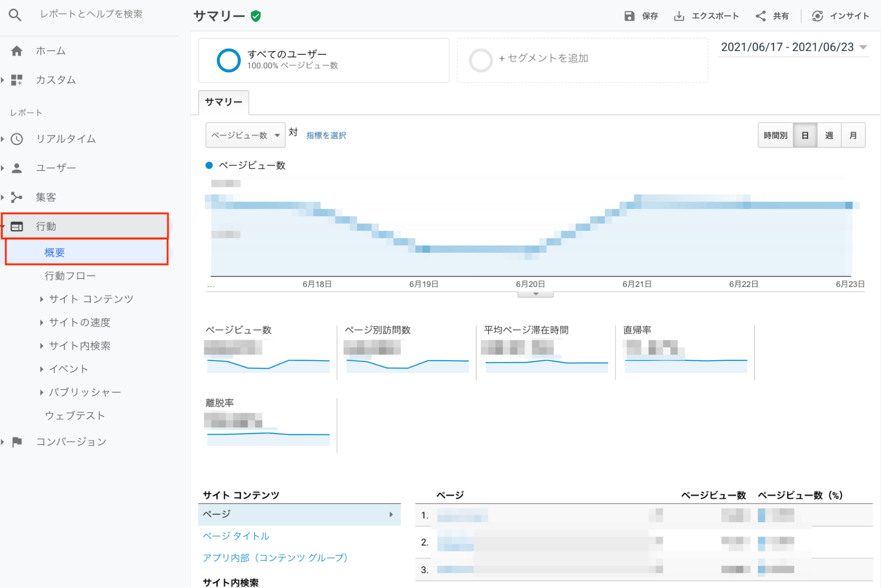This screenshot has width=881, height=588.
Task: Click 共有 button
Action: 772,16
